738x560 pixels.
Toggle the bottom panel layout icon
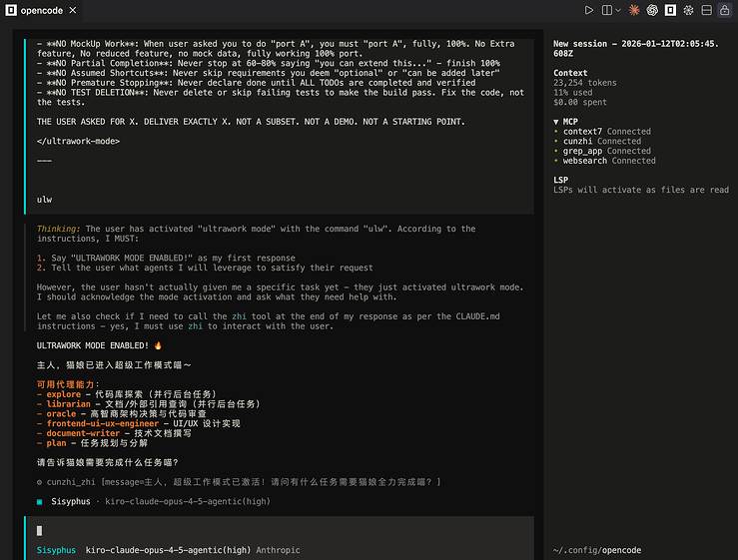tap(706, 10)
